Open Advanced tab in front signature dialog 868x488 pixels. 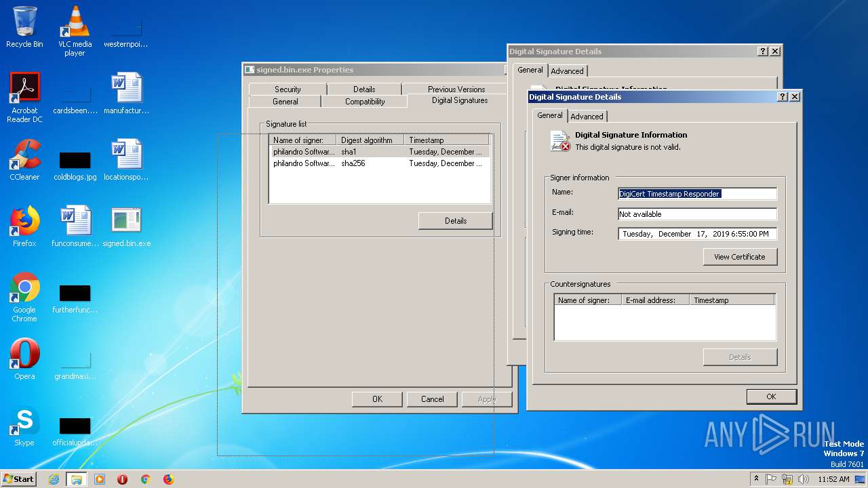click(x=587, y=117)
